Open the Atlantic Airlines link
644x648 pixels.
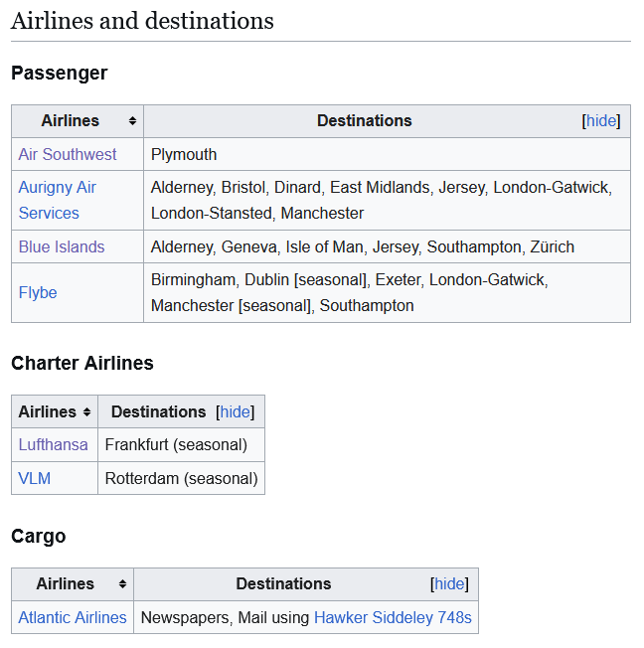coord(73,617)
